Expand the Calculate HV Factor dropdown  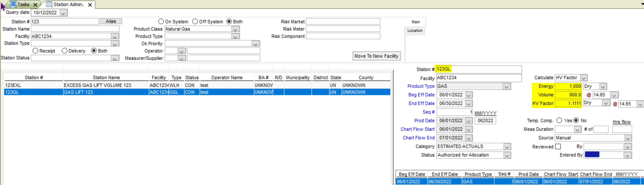click(584, 78)
